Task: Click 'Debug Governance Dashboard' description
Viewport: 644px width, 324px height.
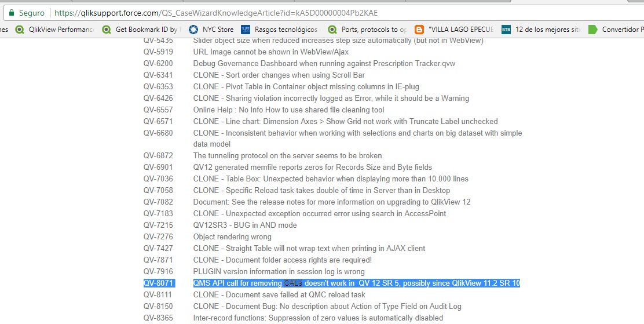Action: [x=324, y=63]
